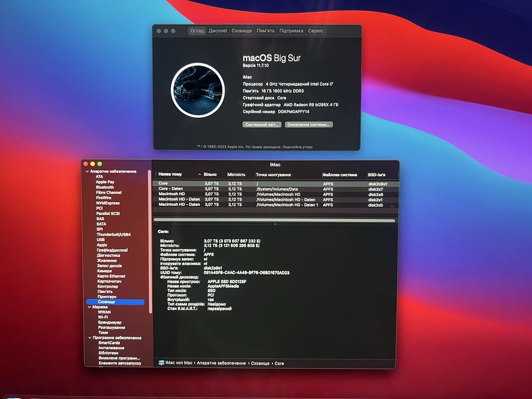Open the Дисплеї tab

point(218,31)
